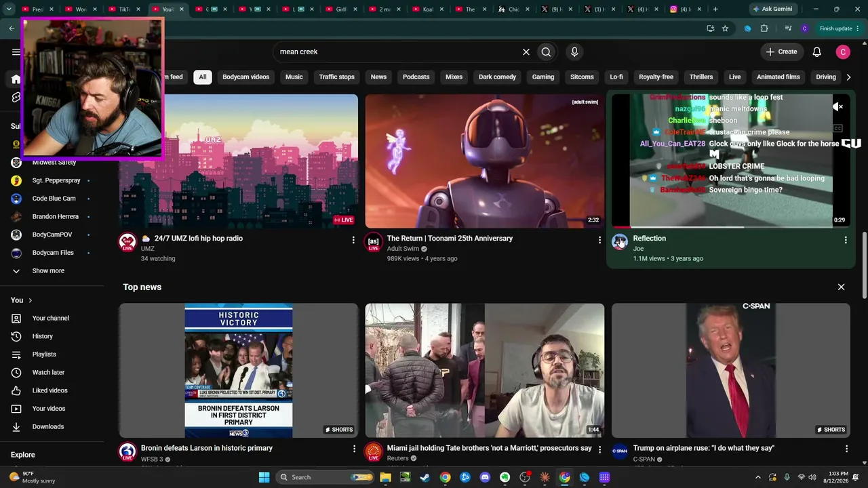Play The Return Toonami thumbnail
The width and height of the screenshot is (868, 488).
coord(485,161)
